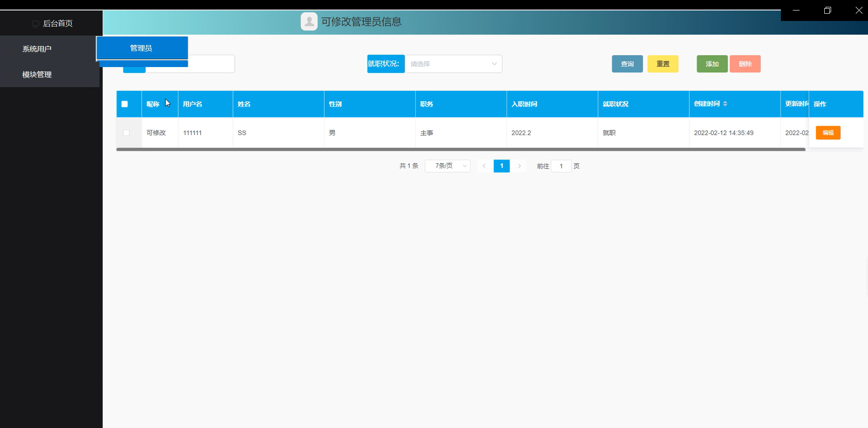Image resolution: width=868 pixels, height=428 pixels.
Task: Click the orange 编辑 button in row
Action: tap(828, 133)
